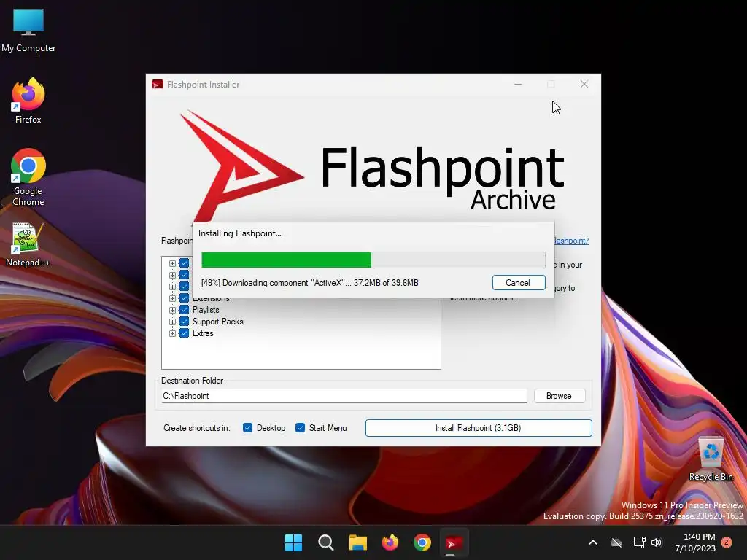Expand the Playlists tree node
The height and width of the screenshot is (560, 747).
[172, 310]
